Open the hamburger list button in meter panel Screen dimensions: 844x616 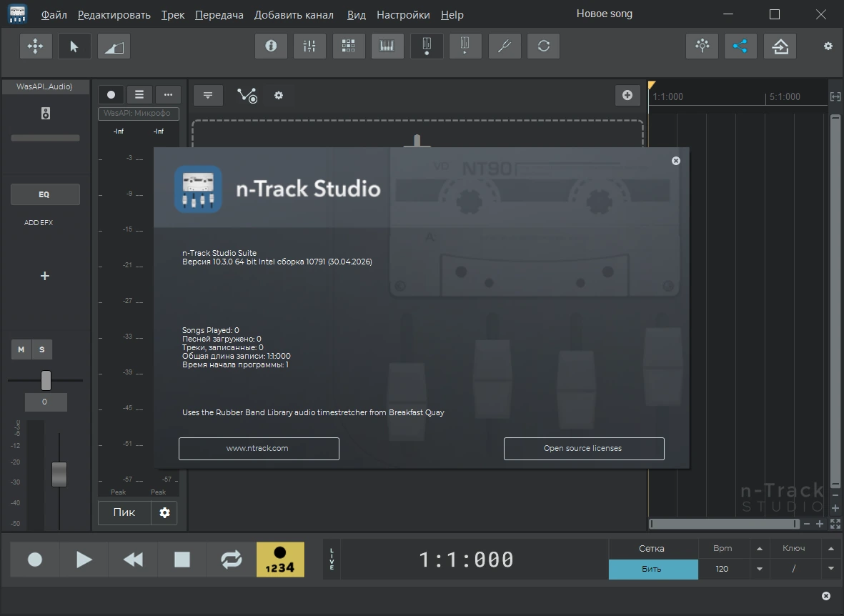click(139, 95)
